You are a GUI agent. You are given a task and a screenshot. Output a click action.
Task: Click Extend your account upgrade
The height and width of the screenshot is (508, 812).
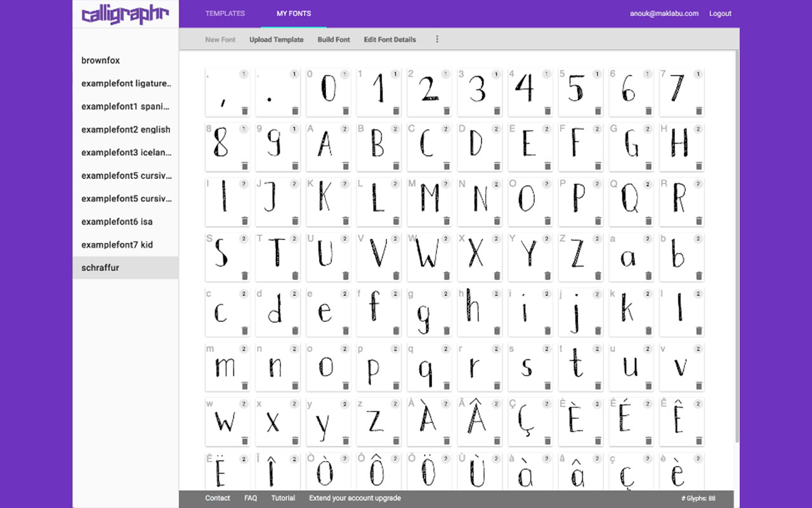pyautogui.click(x=355, y=498)
